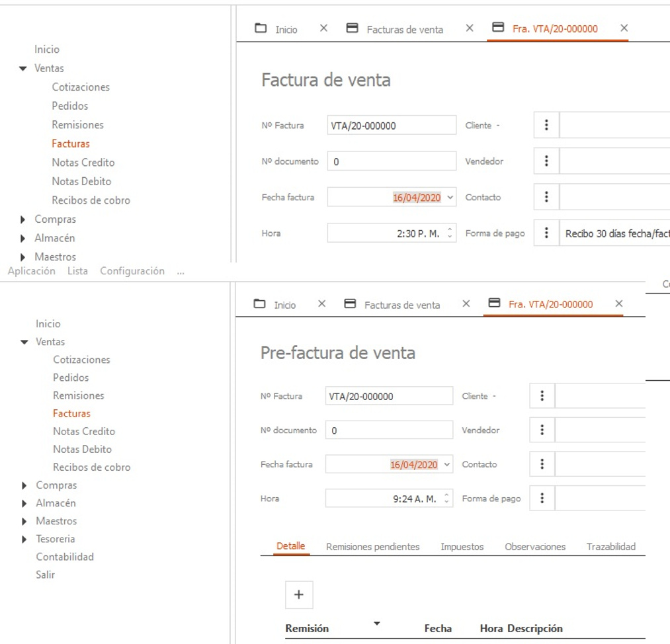
Task: Click the Nº documento field in the Pre-factura form
Action: tap(389, 430)
